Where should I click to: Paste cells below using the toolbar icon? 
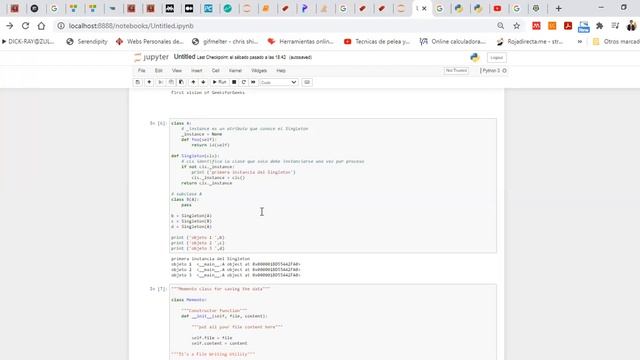pos(181,82)
